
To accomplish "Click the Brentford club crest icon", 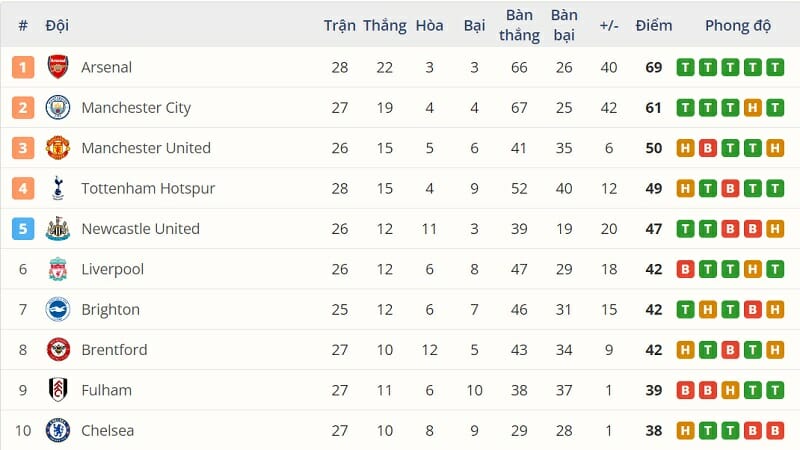I will 58,350.
